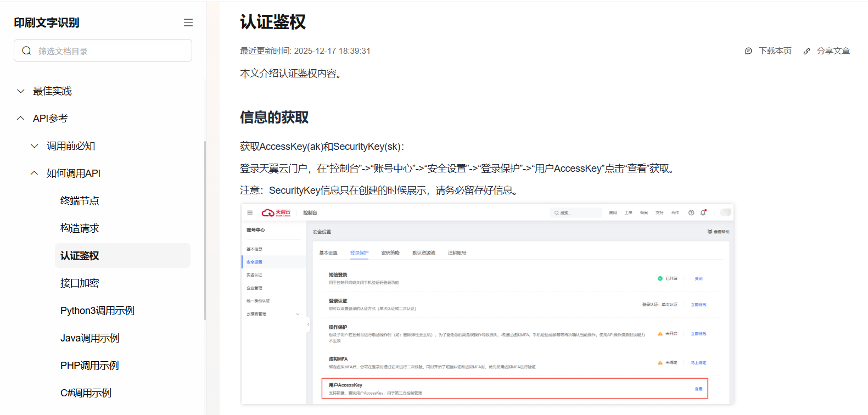
Task: Open the 终端节点 page
Action: pyautogui.click(x=80, y=201)
